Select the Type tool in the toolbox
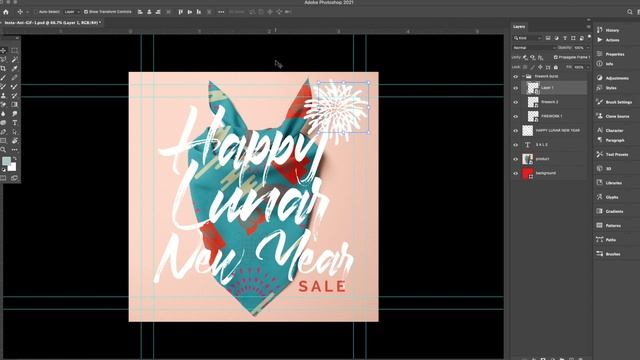This screenshot has width=640, height=360. pos(14,123)
